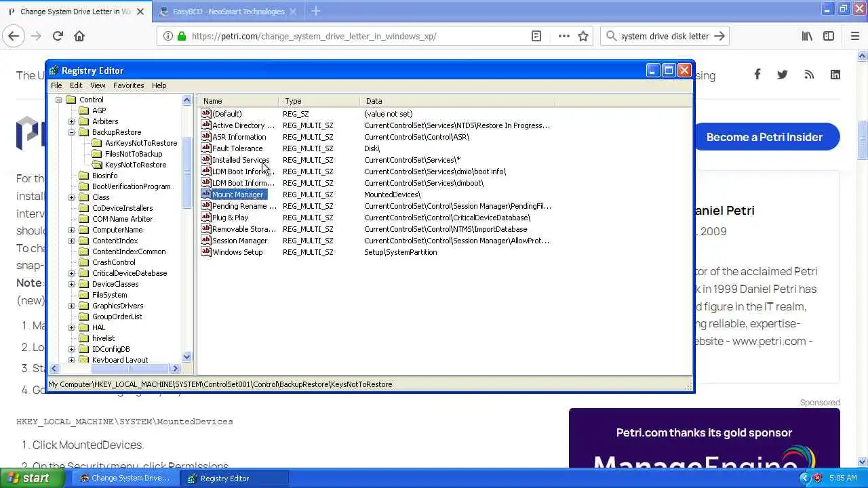Go to Firefox Home icon

coord(79,36)
